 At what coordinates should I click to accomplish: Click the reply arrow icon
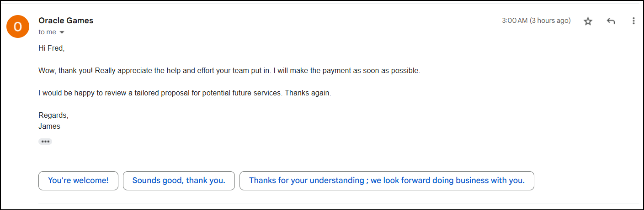click(611, 21)
